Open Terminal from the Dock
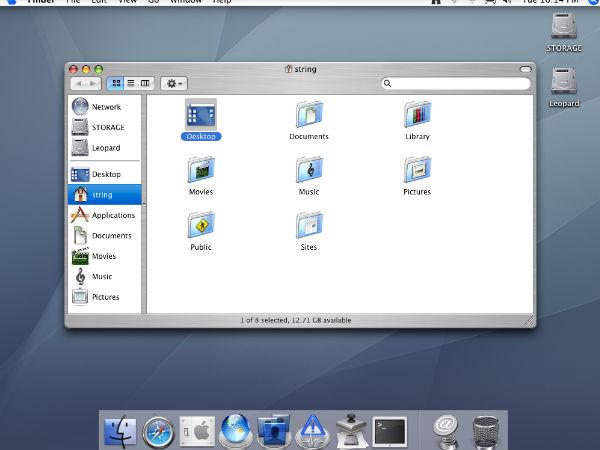The height and width of the screenshot is (450, 600). click(389, 429)
